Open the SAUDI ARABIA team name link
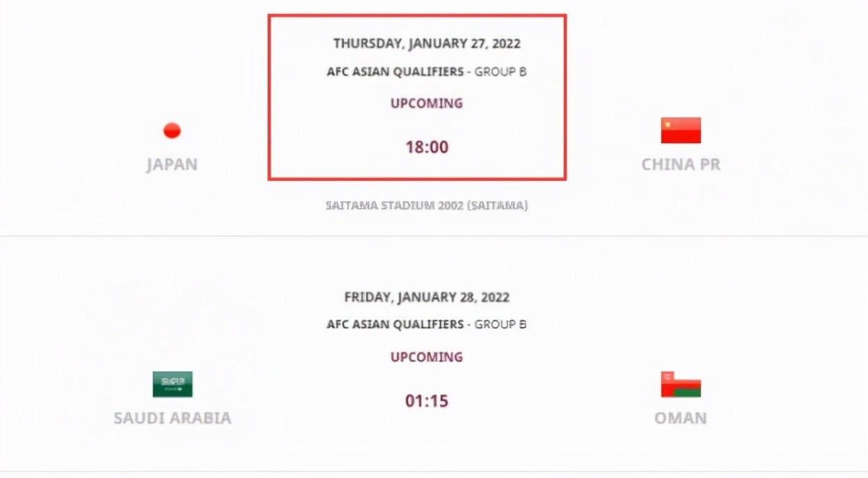 click(x=173, y=419)
